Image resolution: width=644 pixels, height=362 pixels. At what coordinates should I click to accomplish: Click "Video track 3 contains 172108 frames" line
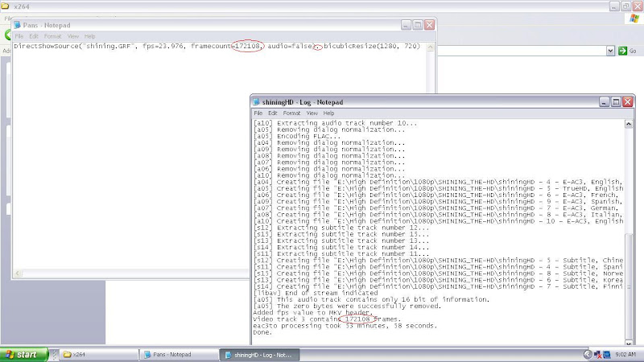(327, 319)
